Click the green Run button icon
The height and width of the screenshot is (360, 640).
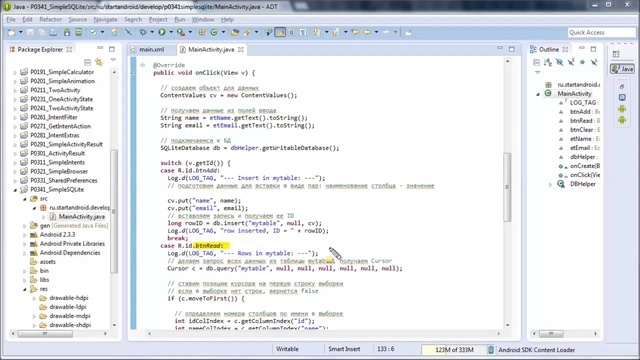[162, 32]
